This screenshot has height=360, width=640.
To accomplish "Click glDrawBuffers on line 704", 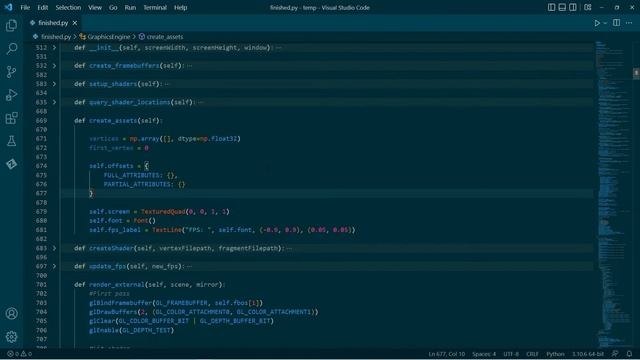I will (x=113, y=312).
